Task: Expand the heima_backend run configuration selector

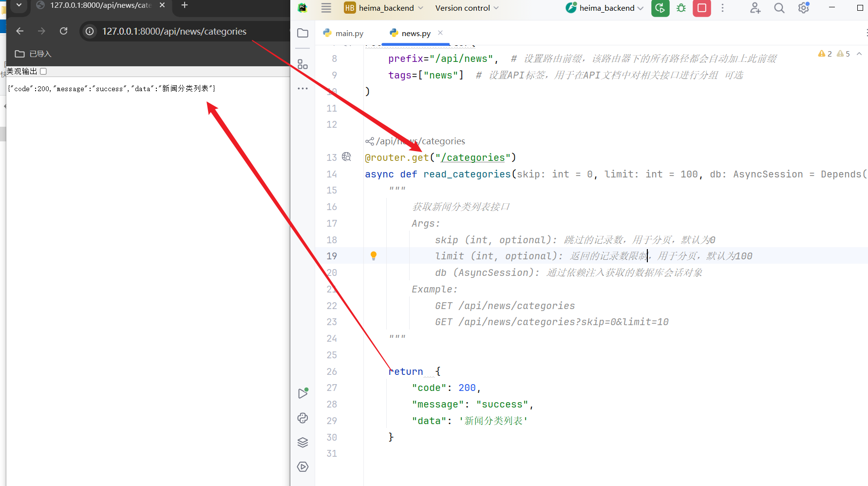Action: pos(605,8)
